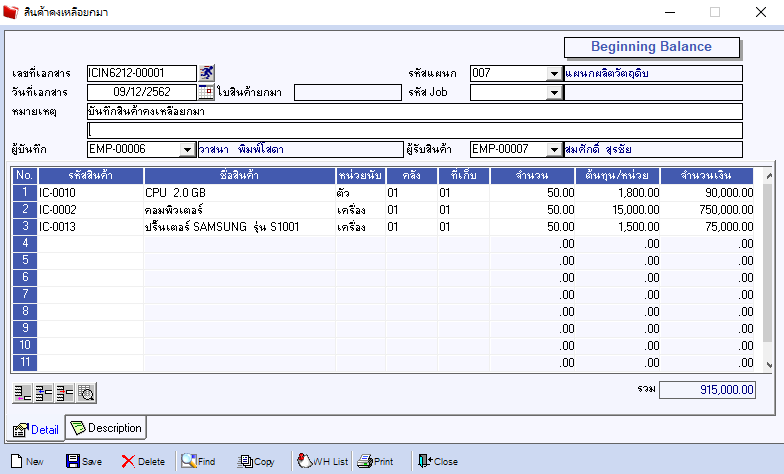Click quantity 50.00 in IC-0010 row

532,192
